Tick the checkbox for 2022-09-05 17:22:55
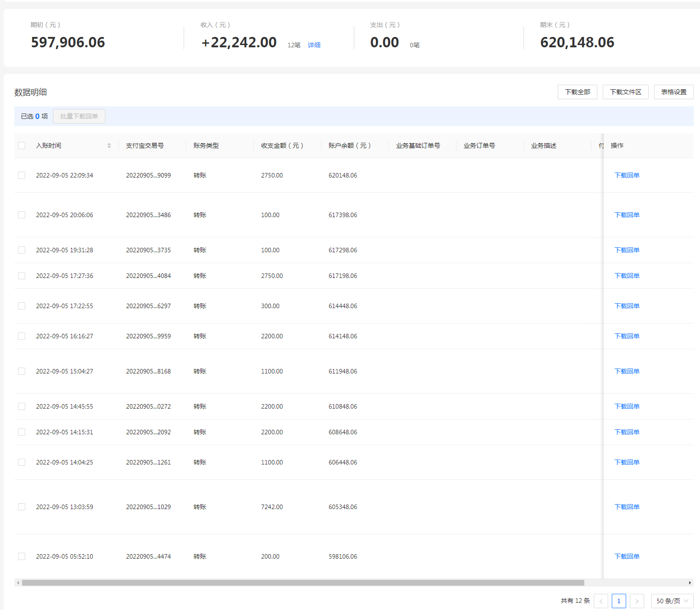The width and height of the screenshot is (700, 610). coord(22,306)
